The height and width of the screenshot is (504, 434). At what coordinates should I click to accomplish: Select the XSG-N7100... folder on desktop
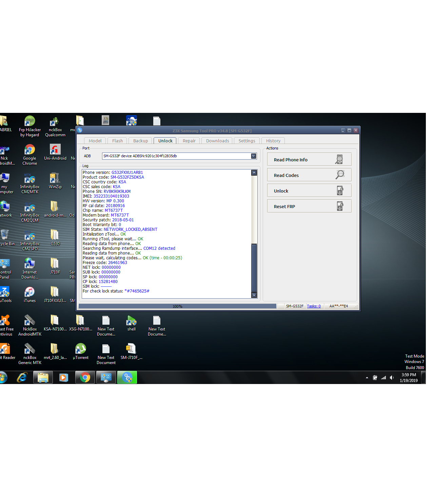click(81, 323)
